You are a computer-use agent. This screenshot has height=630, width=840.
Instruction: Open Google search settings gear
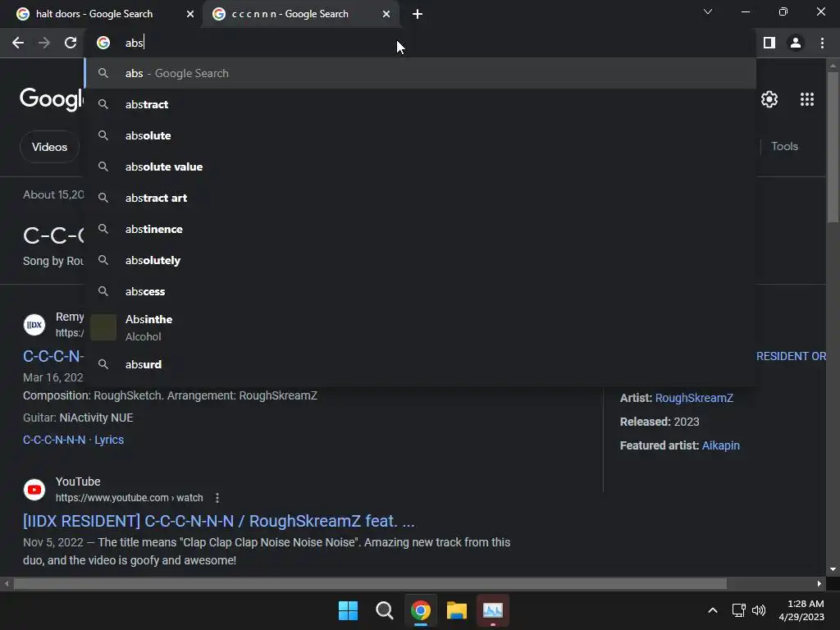[769, 99]
